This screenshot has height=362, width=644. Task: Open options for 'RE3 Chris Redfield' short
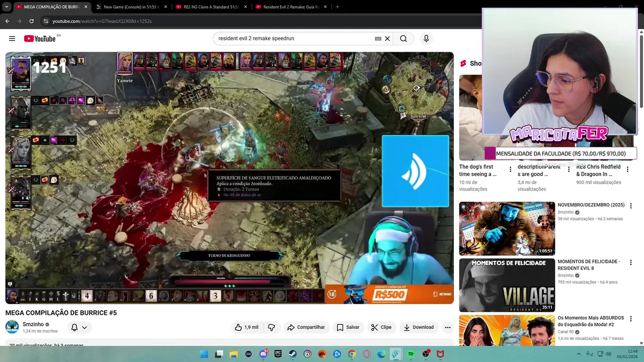(627, 169)
